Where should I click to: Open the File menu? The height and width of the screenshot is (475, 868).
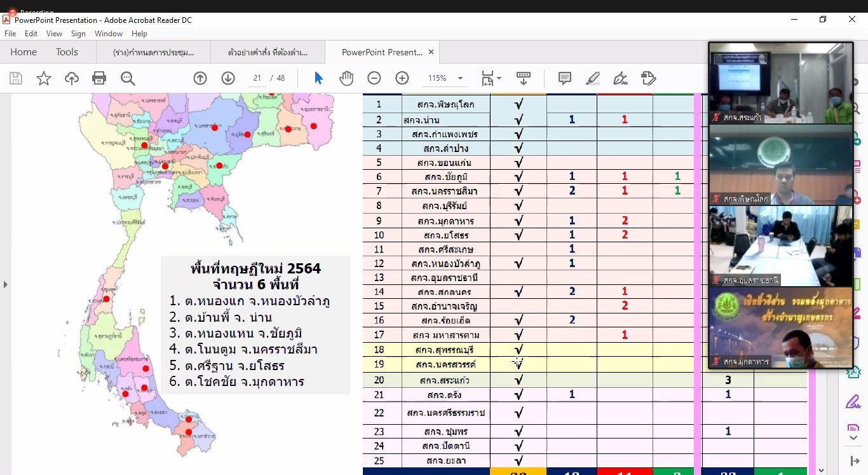click(x=10, y=34)
